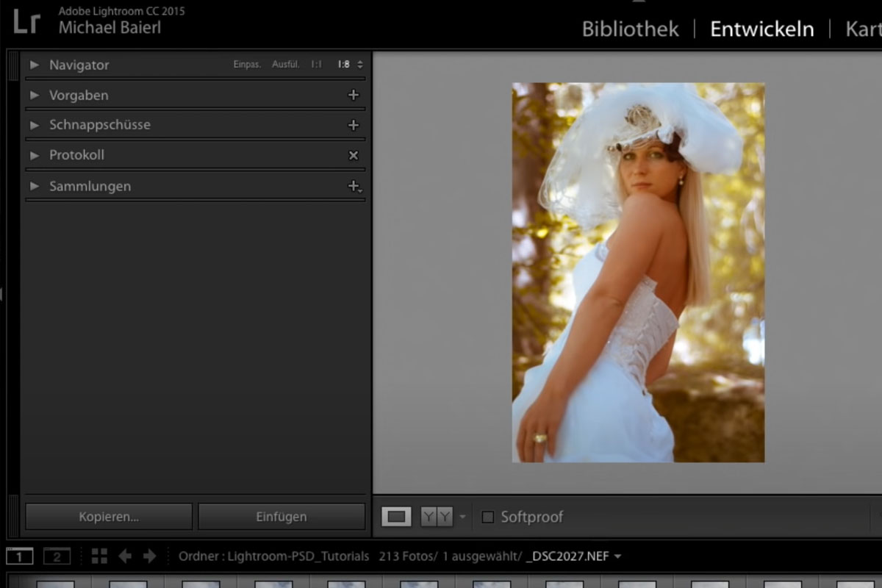
Task: Select second window display 2 icon
Action: 57,556
